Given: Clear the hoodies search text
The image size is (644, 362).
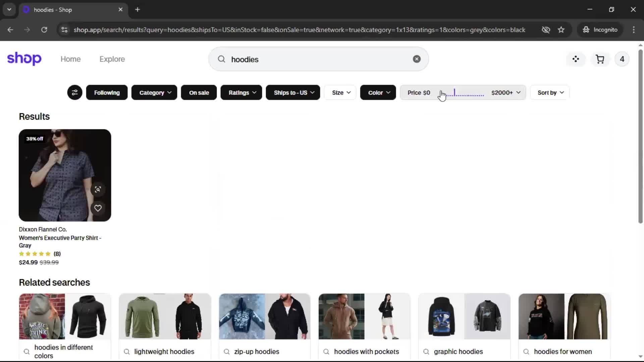Looking at the screenshot, I should coord(417,59).
